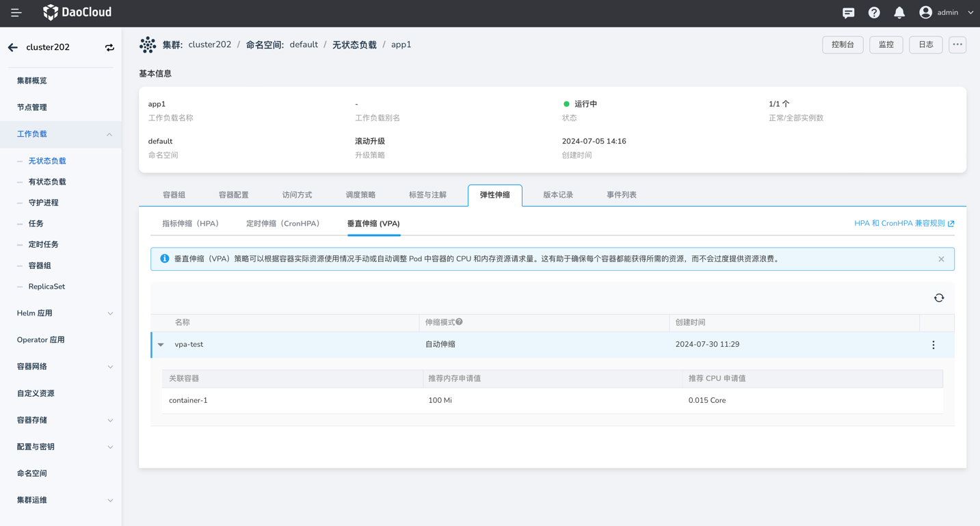980x526 pixels.
Task: Collapse the vpa-test row details
Action: 161,345
